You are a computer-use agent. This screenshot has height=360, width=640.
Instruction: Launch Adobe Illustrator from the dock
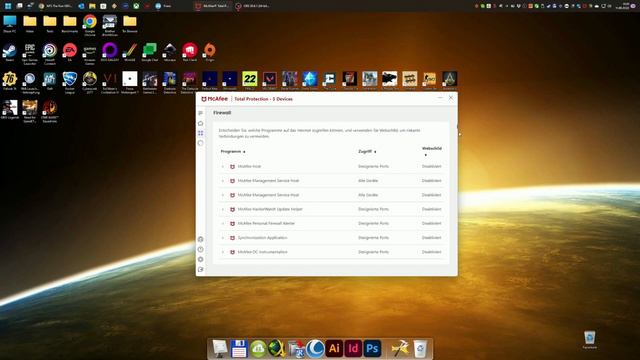click(334, 349)
